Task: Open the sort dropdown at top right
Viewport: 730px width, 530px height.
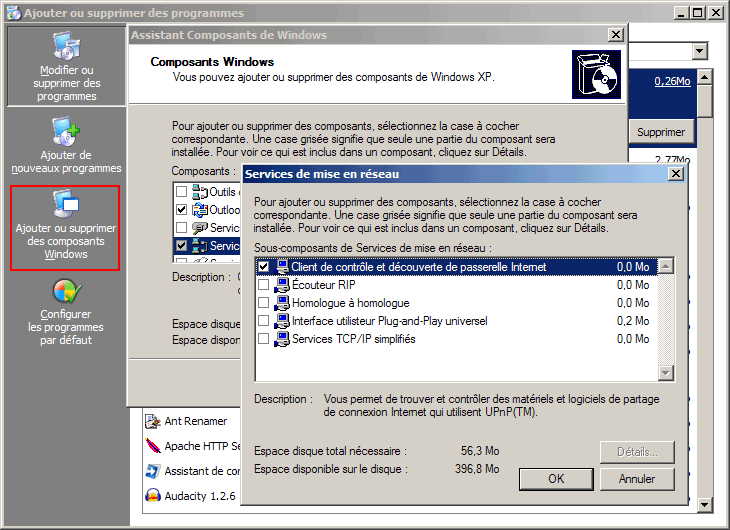Action: click(698, 51)
